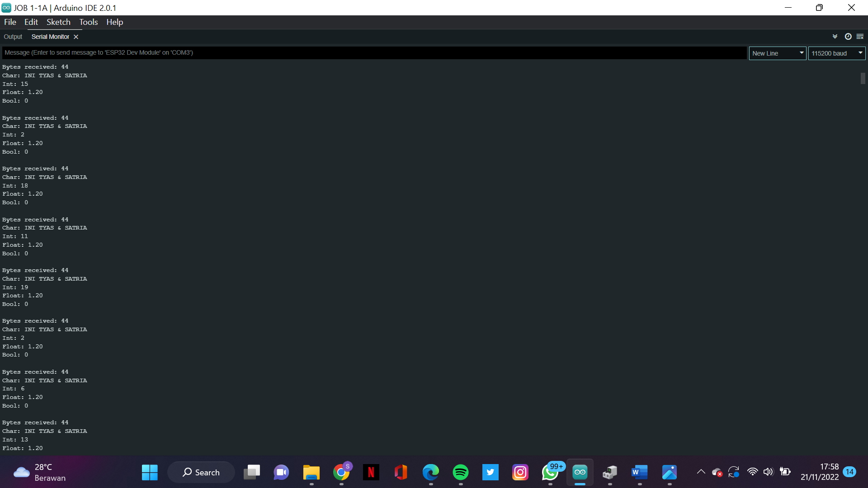Open the Sketch menu
This screenshot has height=488, width=868.
pyautogui.click(x=58, y=22)
